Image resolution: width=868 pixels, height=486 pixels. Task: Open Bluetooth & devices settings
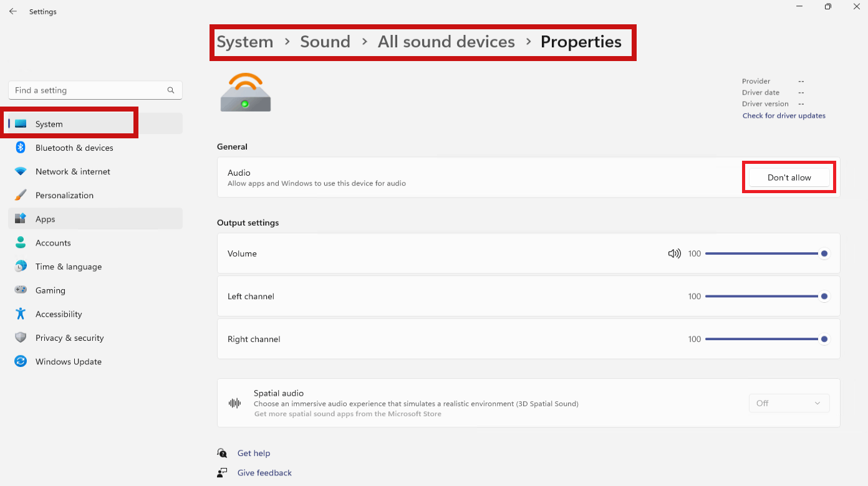pos(95,148)
